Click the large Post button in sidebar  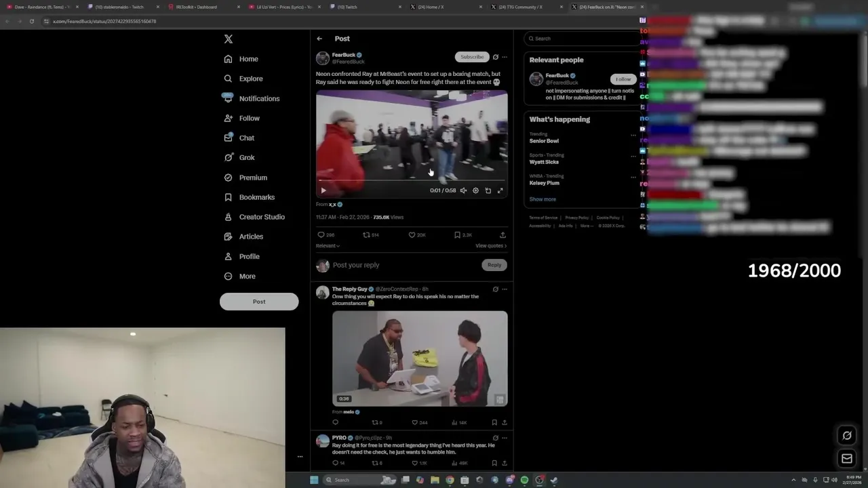259,302
